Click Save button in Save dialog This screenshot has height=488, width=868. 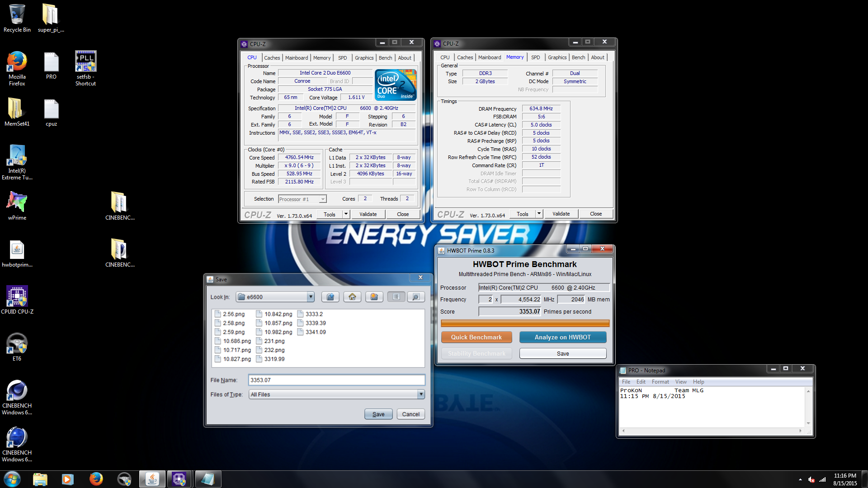378,414
